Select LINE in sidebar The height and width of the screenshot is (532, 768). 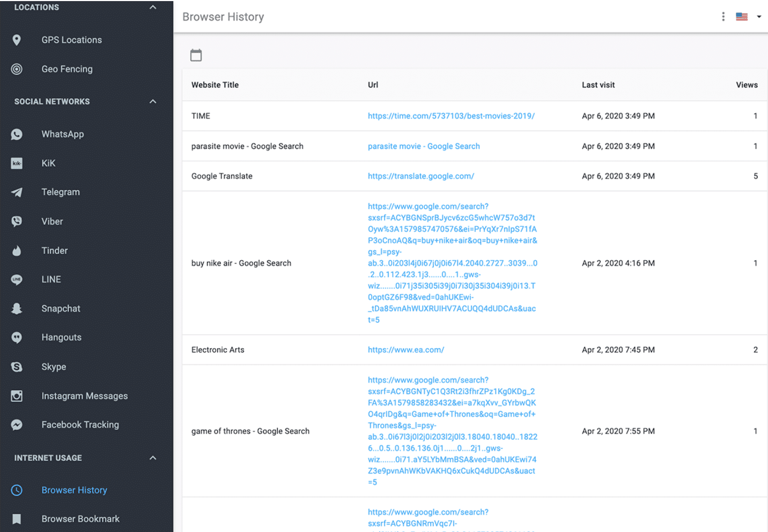pyautogui.click(x=51, y=279)
